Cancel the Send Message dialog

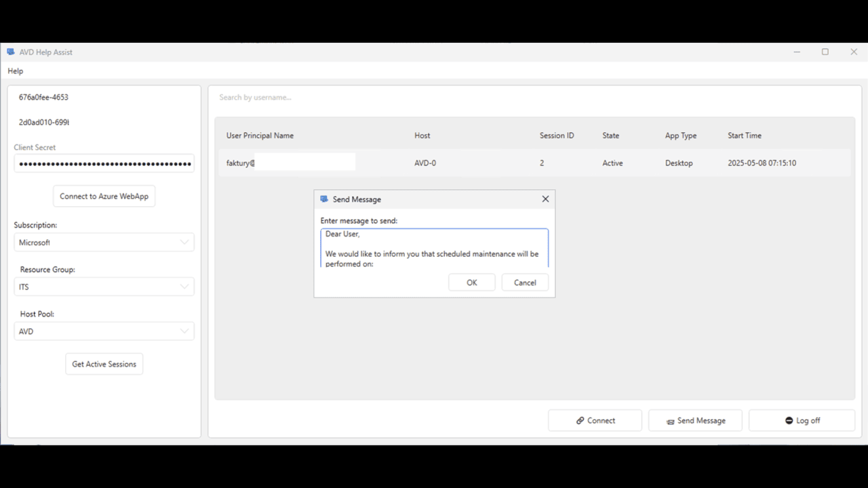525,283
